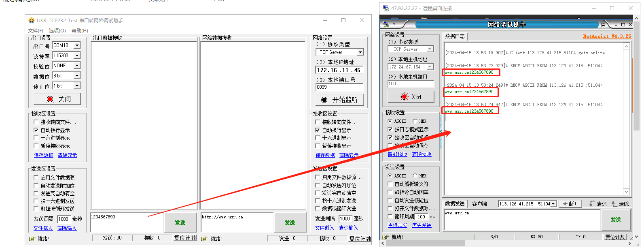Click the 本地端口号 8899 input field
Screen dimensions: 644x250
tap(339, 87)
